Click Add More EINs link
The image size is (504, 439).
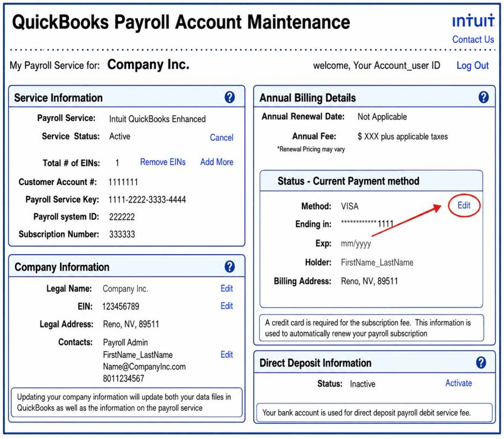click(x=216, y=162)
